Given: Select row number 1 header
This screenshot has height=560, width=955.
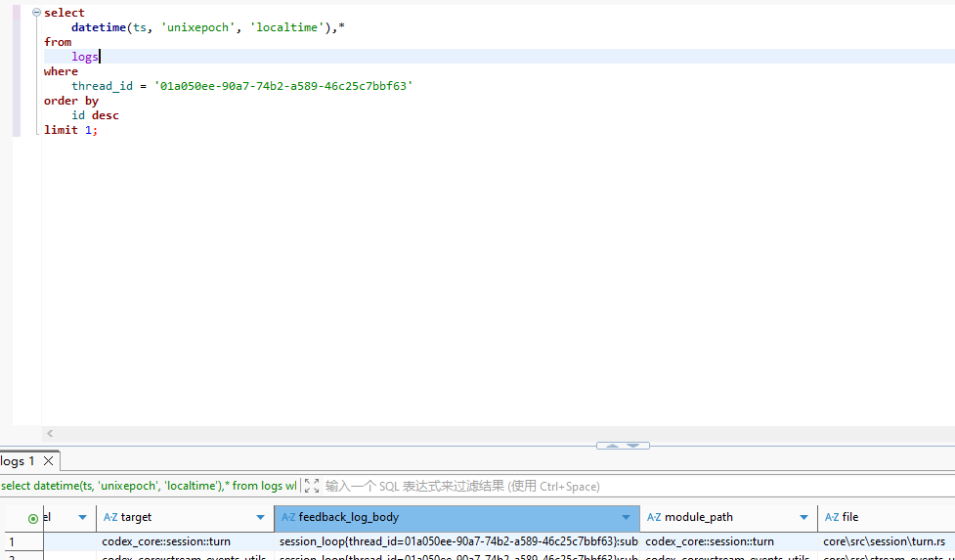Looking at the screenshot, I should 23,541.
